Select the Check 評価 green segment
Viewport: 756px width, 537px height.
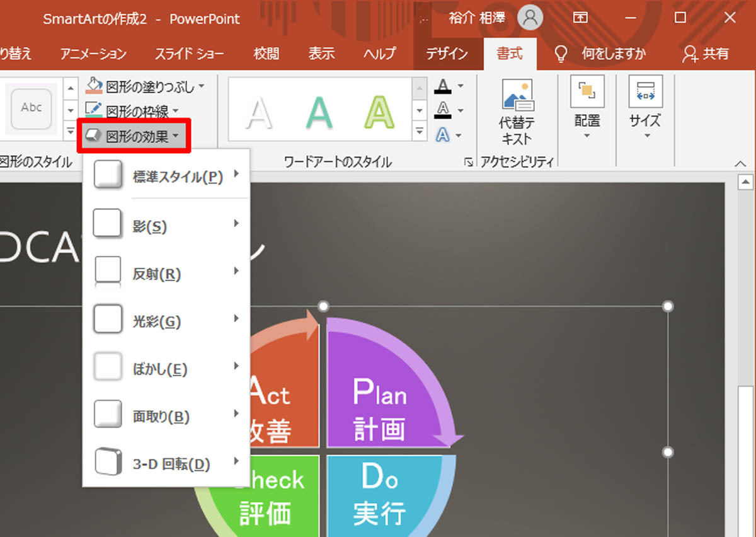pyautogui.click(x=265, y=497)
